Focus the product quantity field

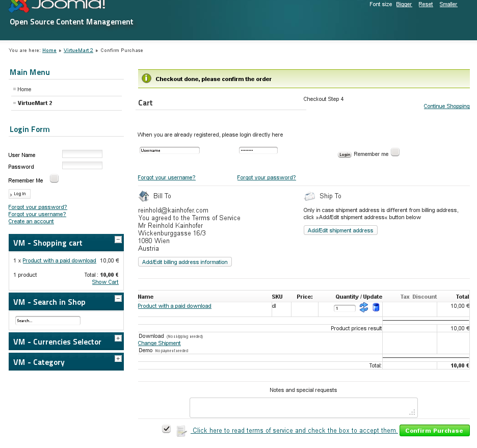pos(344,308)
